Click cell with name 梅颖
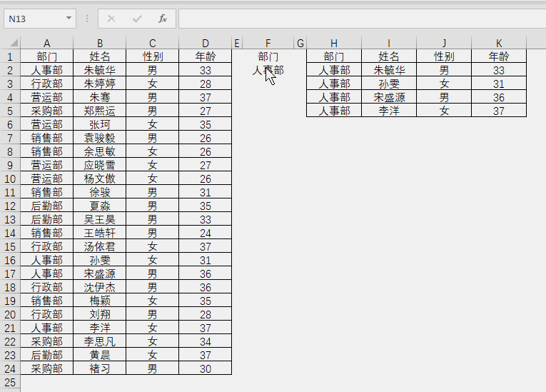Image resolution: width=546 pixels, height=392 pixels. [100, 301]
